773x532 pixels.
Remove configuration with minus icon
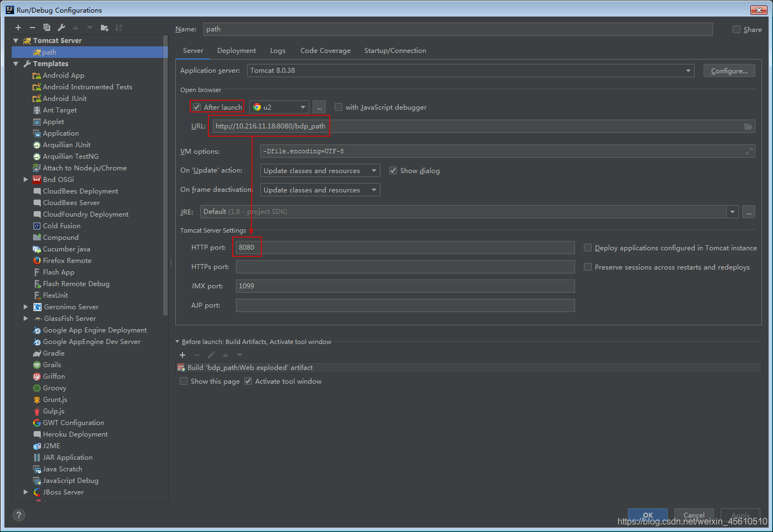(33, 28)
